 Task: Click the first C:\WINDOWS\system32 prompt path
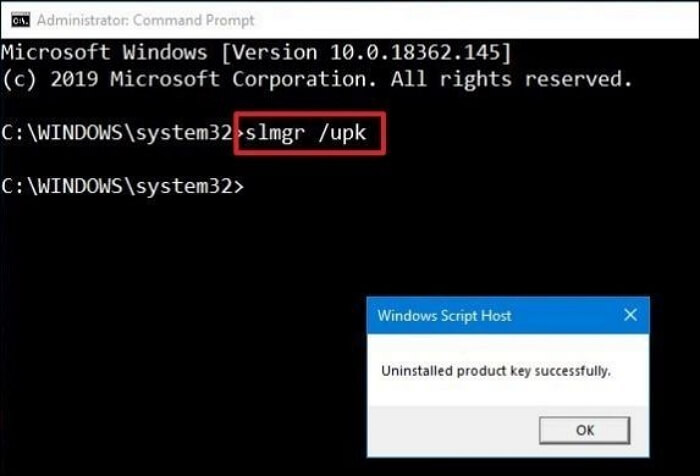[x=115, y=136]
